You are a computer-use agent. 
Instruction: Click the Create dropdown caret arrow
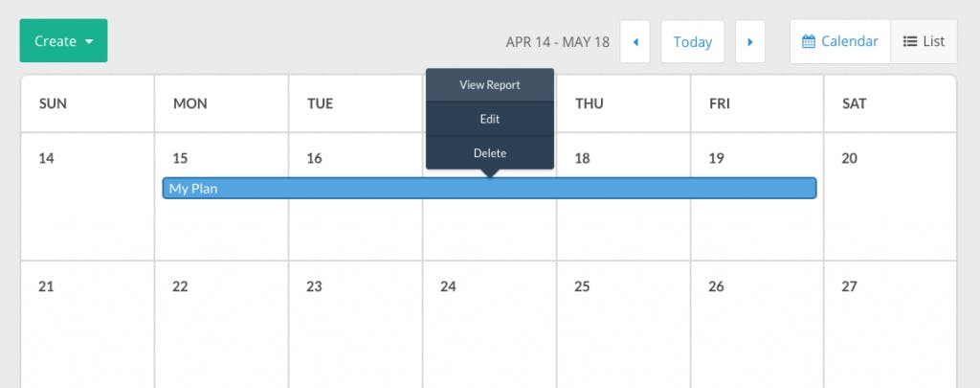[89, 42]
